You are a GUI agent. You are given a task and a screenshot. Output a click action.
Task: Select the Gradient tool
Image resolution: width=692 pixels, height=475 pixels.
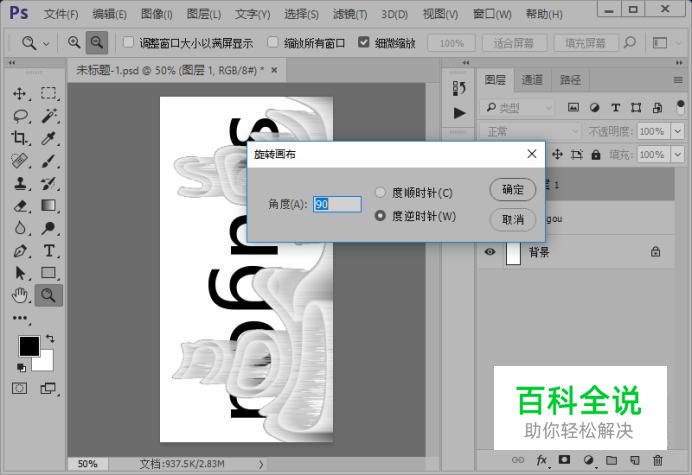(49, 205)
